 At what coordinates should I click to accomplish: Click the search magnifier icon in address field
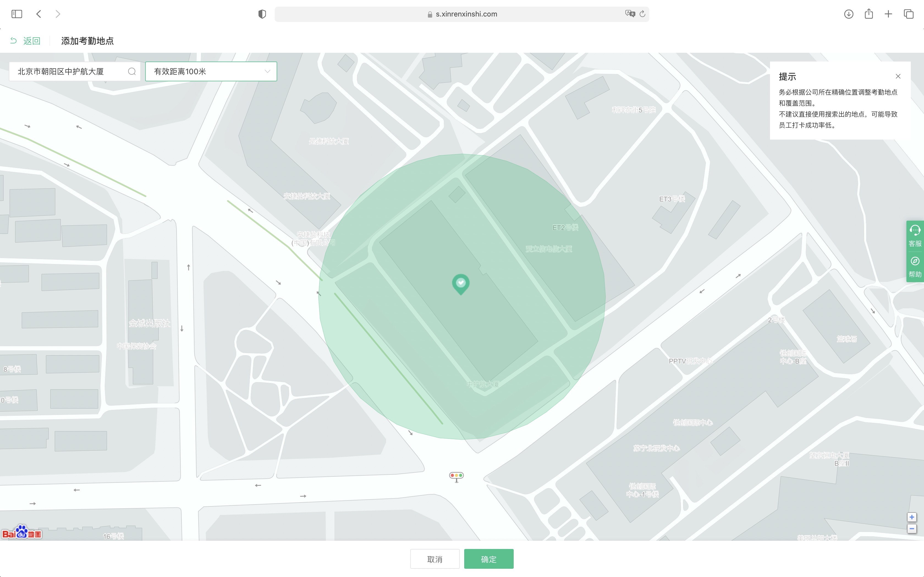point(132,71)
